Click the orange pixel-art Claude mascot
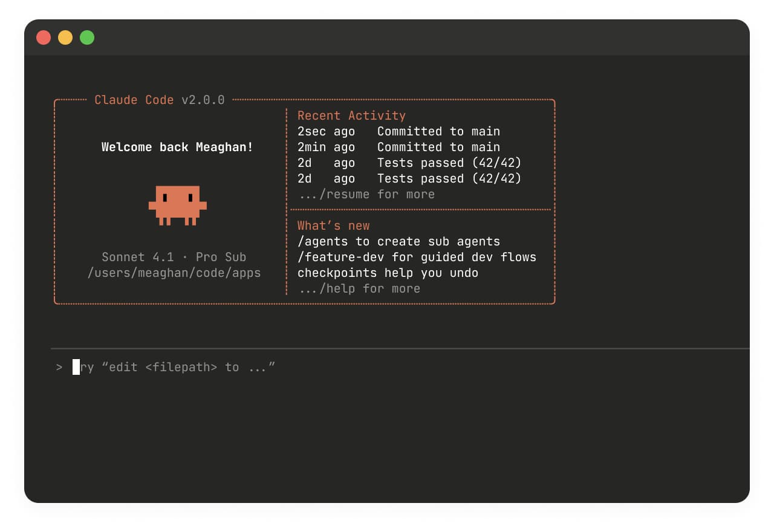 point(177,205)
